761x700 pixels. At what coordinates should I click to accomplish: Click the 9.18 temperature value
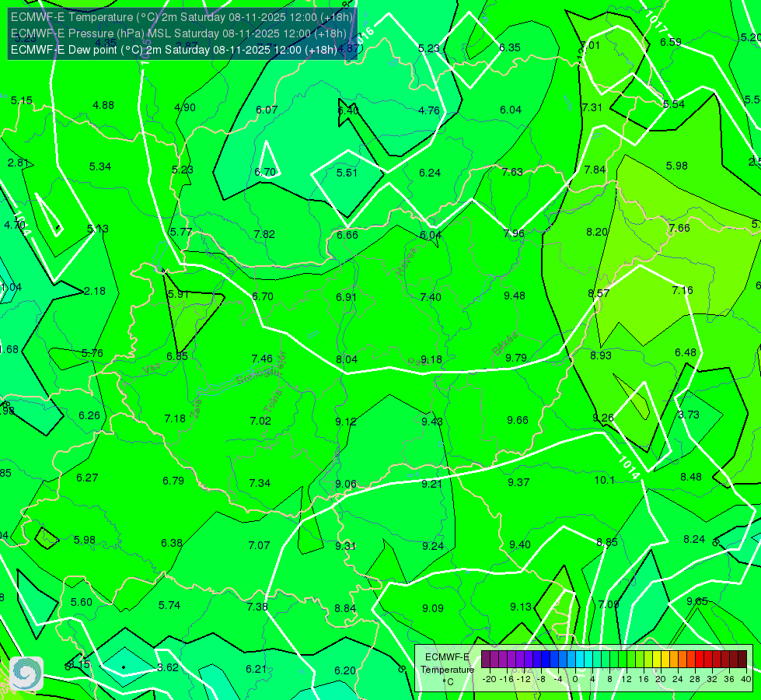click(x=431, y=359)
